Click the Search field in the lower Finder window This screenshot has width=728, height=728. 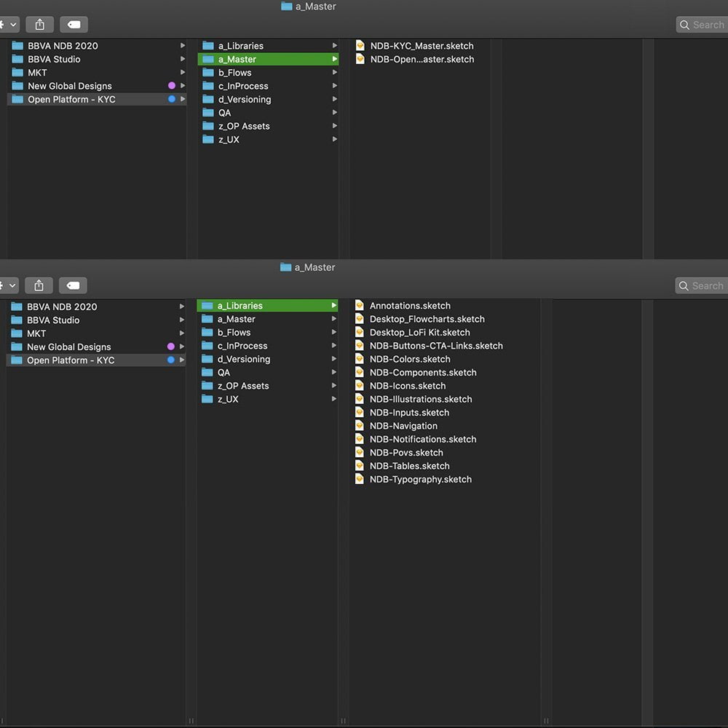pos(702,286)
